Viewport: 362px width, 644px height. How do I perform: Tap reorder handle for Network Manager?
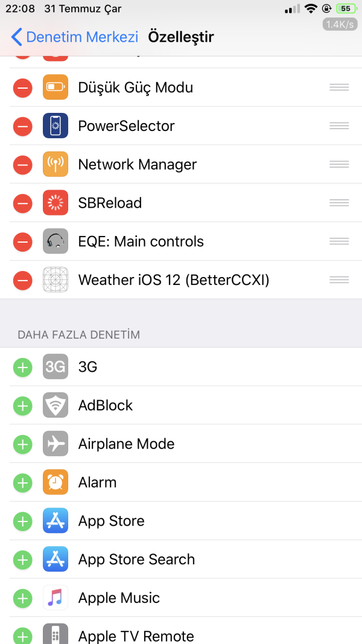(339, 164)
